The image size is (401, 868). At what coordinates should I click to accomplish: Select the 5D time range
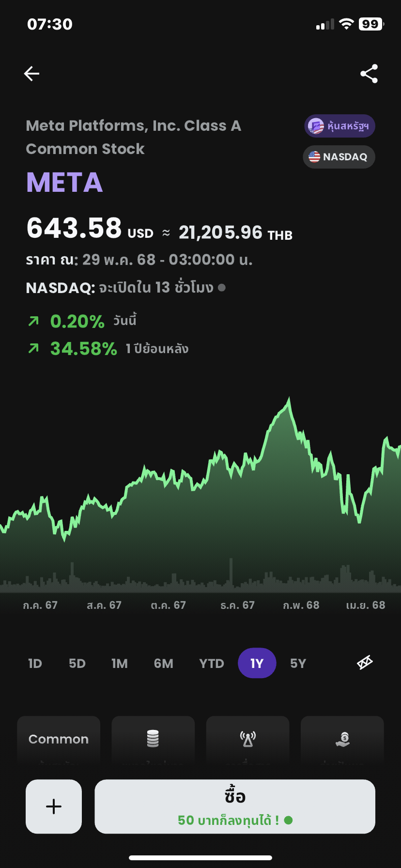77,664
